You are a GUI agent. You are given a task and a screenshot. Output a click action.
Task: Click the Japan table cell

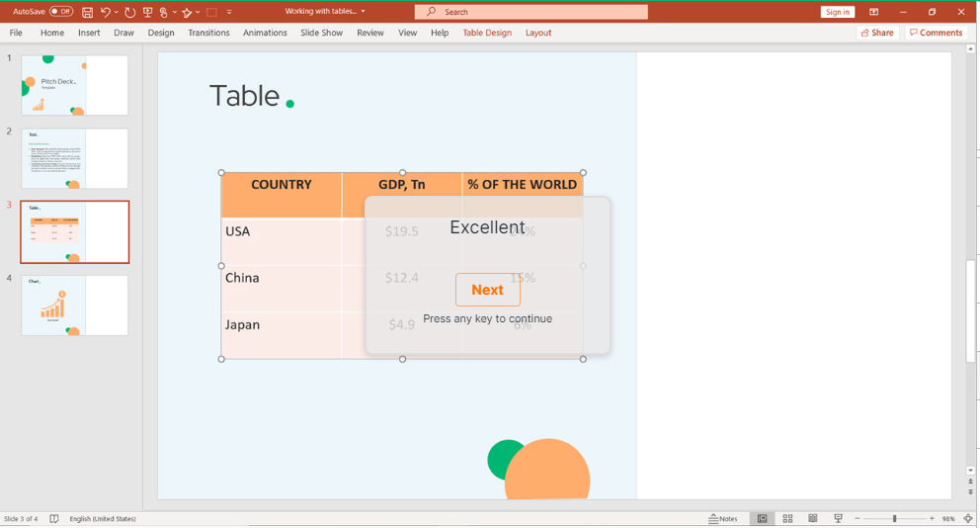pyautogui.click(x=282, y=335)
